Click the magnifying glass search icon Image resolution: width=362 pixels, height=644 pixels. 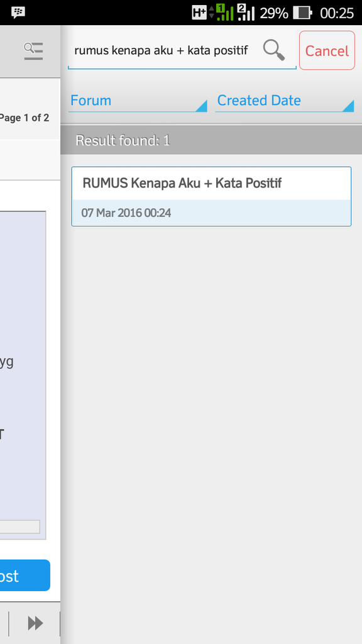(x=274, y=50)
